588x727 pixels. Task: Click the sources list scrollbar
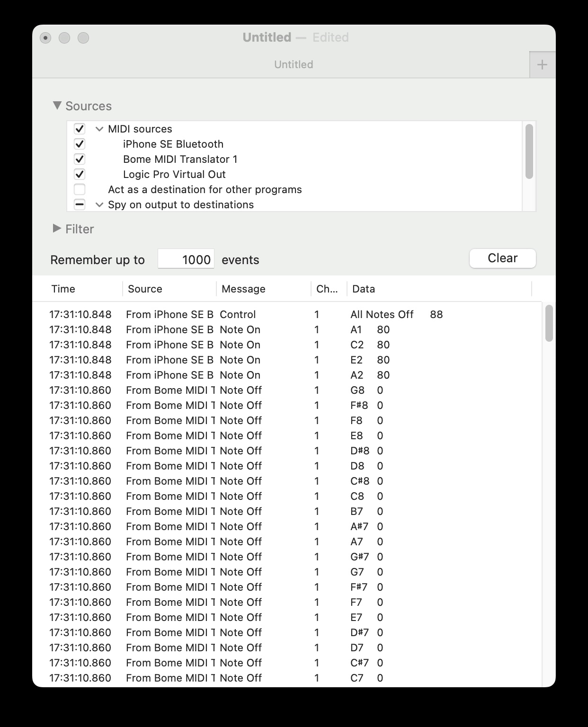(529, 151)
